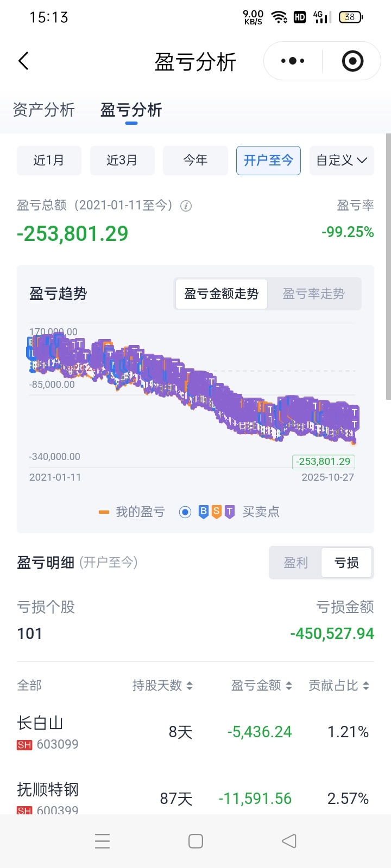
Task: Select the 今年 period button
Action: pyautogui.click(x=195, y=160)
